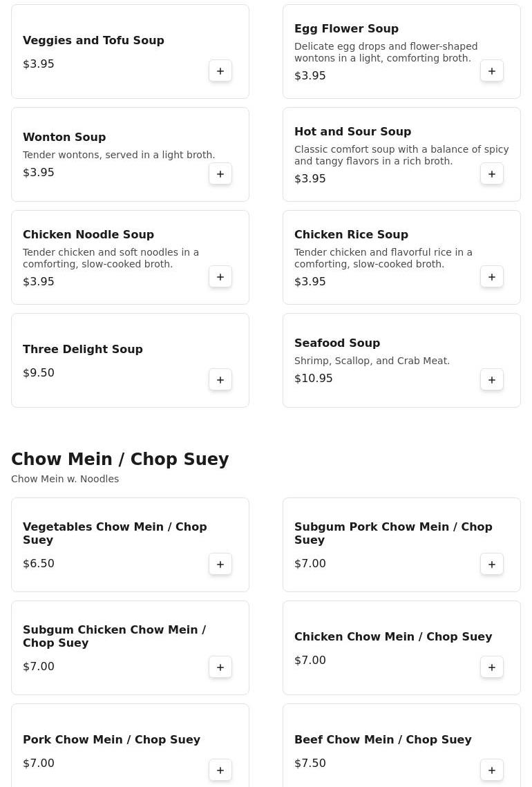Add Subgum Pork Chow Mein plus button

click(492, 564)
